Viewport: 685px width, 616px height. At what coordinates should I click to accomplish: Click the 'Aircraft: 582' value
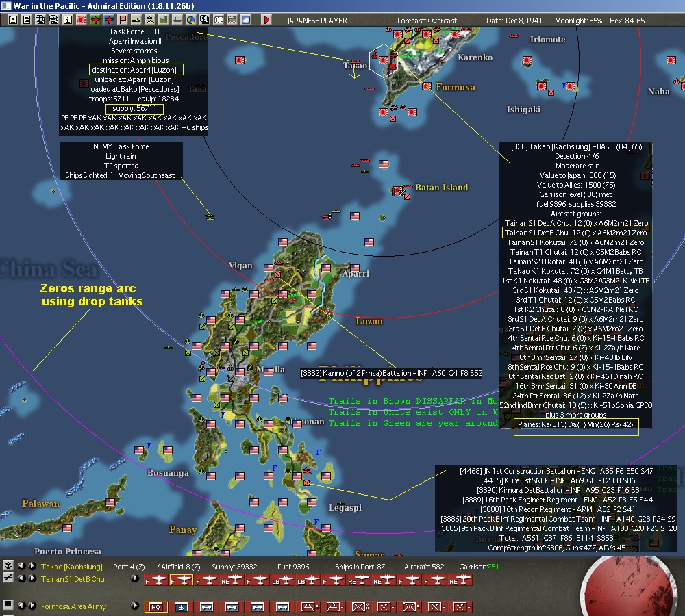click(424, 567)
